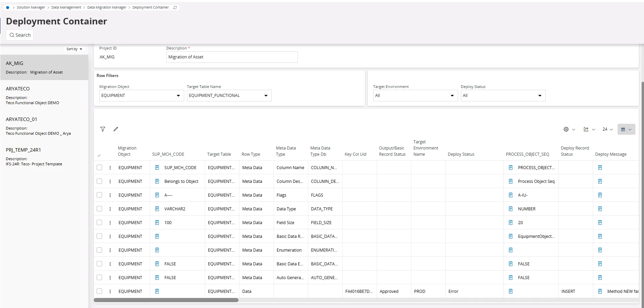Image resolution: width=644 pixels, height=308 pixels.
Task: Open row actions menu for Enumeration row
Action: pos(110,250)
